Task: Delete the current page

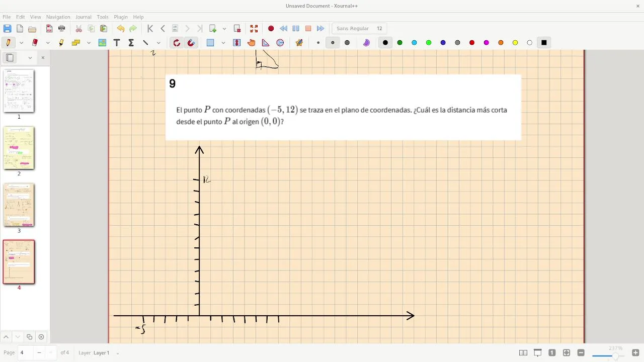Action: pyautogui.click(x=237, y=29)
